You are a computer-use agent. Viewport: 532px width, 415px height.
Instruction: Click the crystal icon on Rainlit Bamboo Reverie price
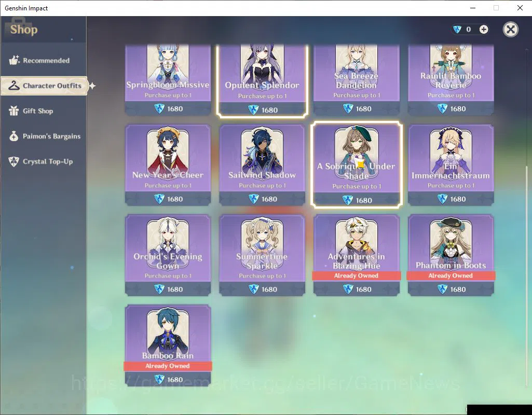pyautogui.click(x=442, y=109)
